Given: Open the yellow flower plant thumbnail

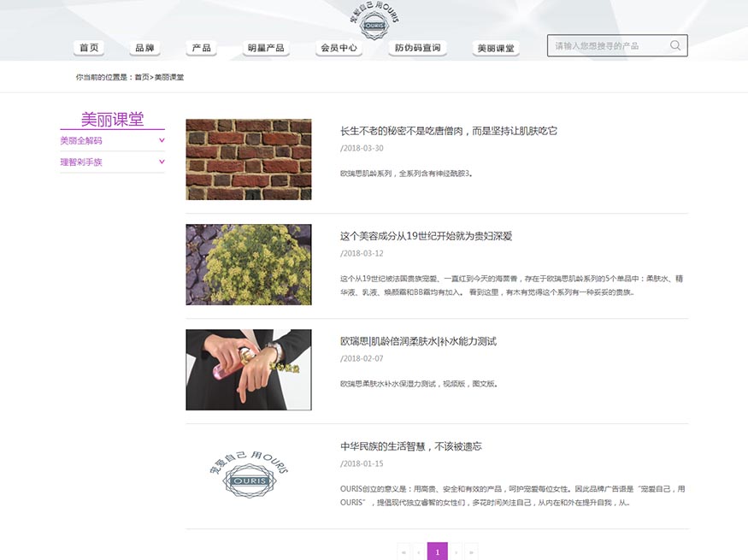Looking at the screenshot, I should [x=249, y=265].
